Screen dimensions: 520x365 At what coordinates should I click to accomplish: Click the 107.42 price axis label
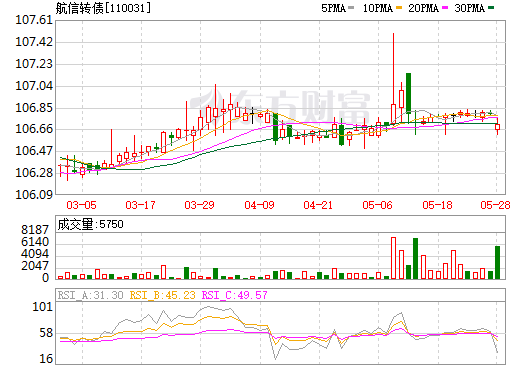tap(34, 42)
